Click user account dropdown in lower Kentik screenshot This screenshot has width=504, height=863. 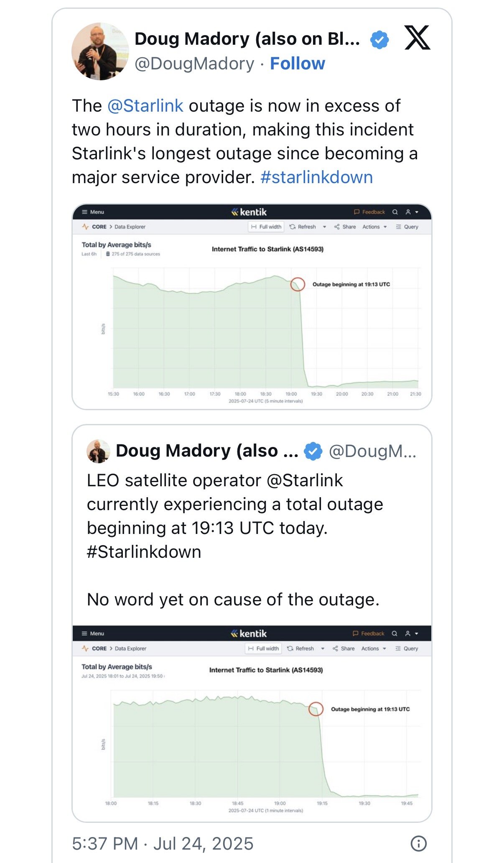tap(411, 633)
